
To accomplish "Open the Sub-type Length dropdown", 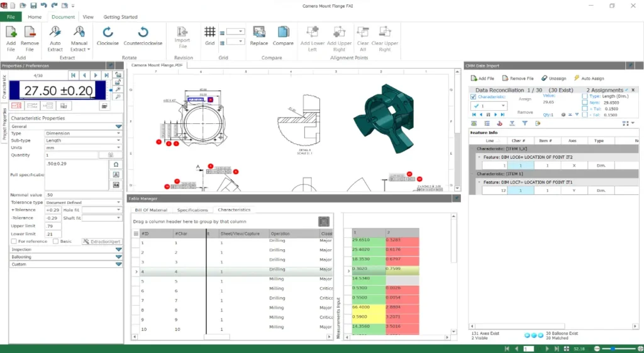I will pyautogui.click(x=119, y=140).
